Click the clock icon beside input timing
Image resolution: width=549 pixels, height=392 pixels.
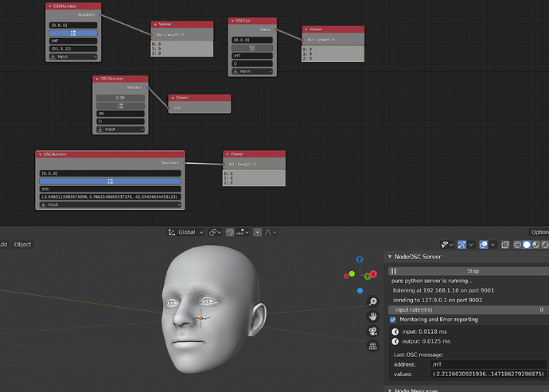395,332
